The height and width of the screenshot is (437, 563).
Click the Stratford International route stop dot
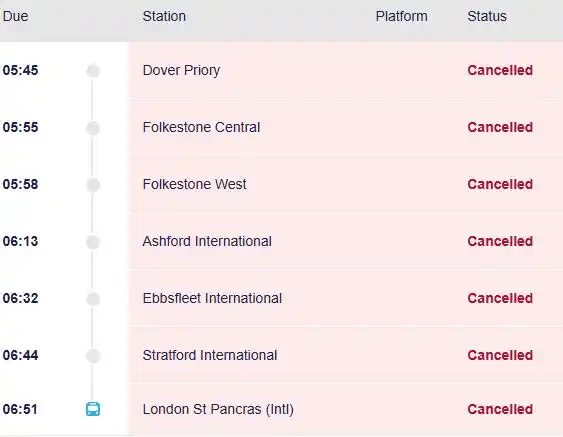pyautogui.click(x=93, y=356)
